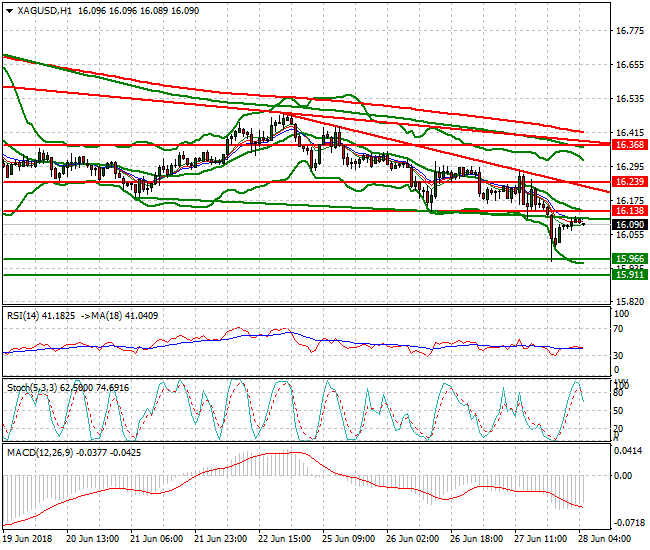Click the 21 Jun 06:00 time label
The width and height of the screenshot is (650, 550).
coord(157,539)
